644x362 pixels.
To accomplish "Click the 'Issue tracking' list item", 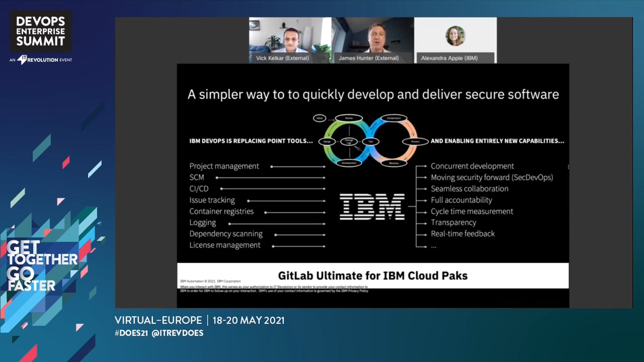I will pos(212,200).
